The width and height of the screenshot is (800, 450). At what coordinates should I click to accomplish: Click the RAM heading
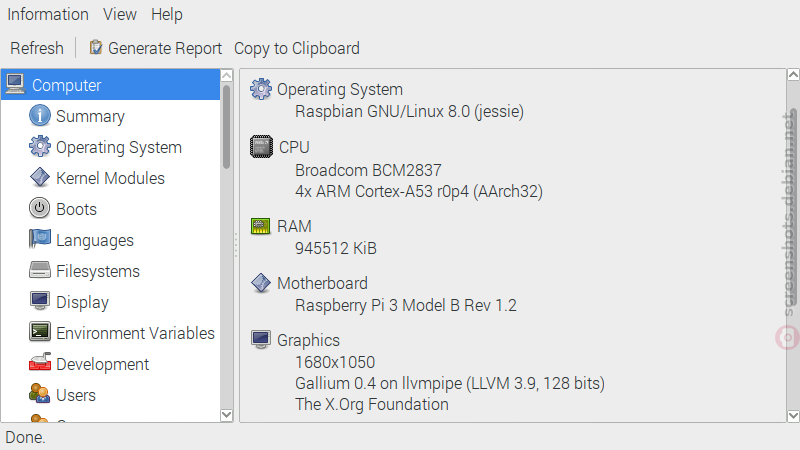click(x=294, y=226)
